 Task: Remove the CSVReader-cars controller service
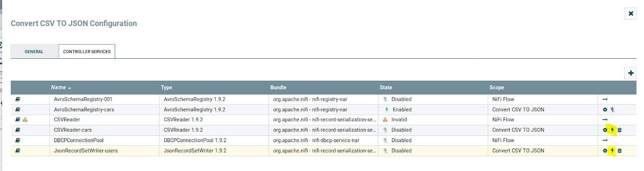point(619,130)
